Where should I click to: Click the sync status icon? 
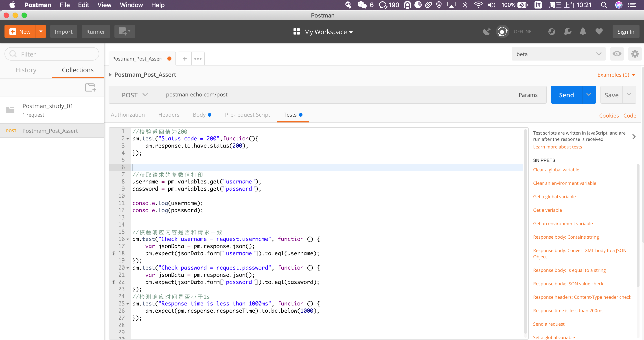point(502,31)
